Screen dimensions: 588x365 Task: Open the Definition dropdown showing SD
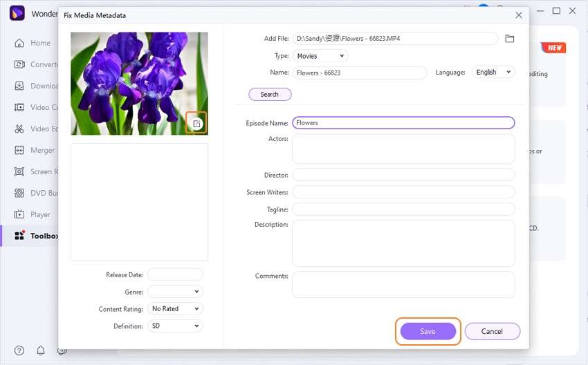(175, 326)
